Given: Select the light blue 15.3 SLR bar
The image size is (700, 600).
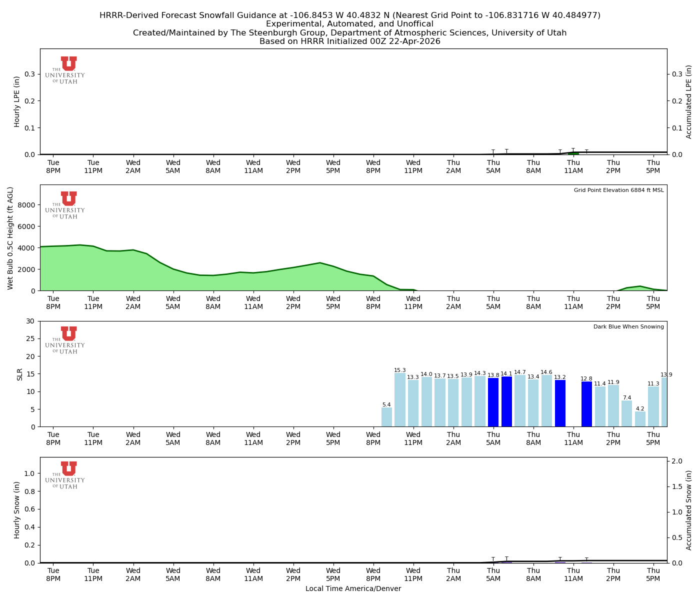Looking at the screenshot, I should [399, 400].
